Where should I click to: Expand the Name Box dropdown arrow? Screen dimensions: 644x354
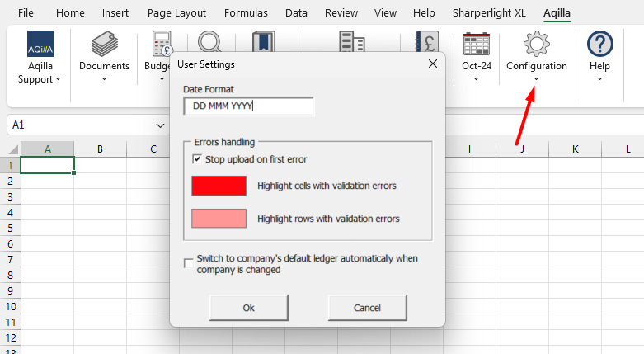click(161, 125)
